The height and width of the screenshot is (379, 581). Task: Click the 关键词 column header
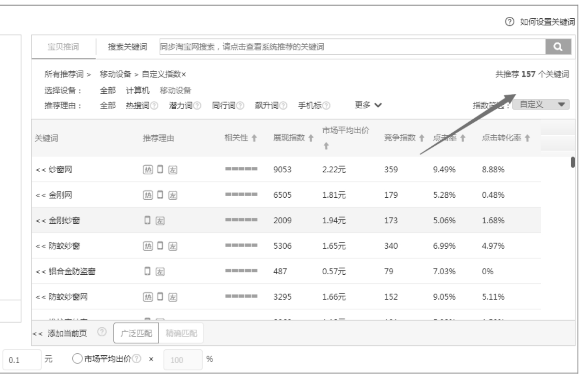(46, 138)
